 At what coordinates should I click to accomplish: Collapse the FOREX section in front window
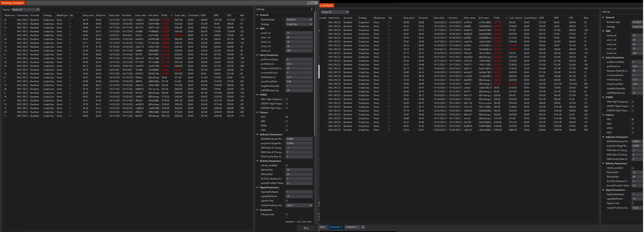tap(258, 95)
